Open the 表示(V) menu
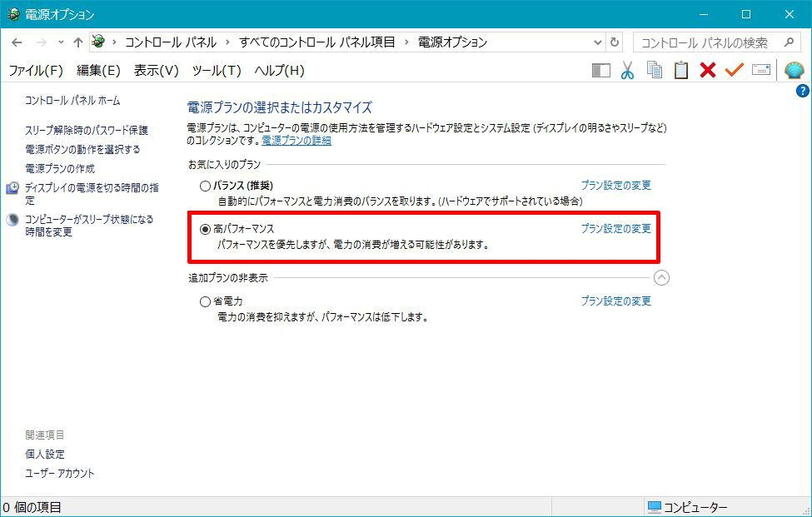 coord(156,71)
